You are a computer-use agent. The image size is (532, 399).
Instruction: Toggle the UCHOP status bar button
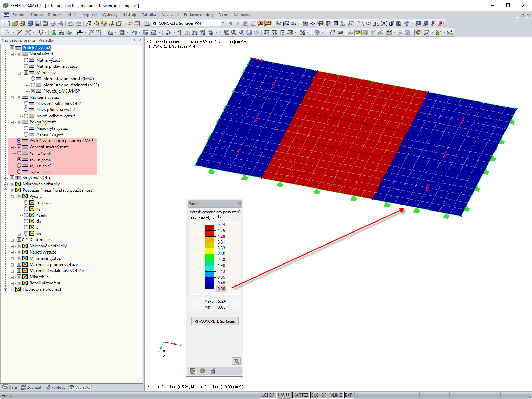coord(268,395)
